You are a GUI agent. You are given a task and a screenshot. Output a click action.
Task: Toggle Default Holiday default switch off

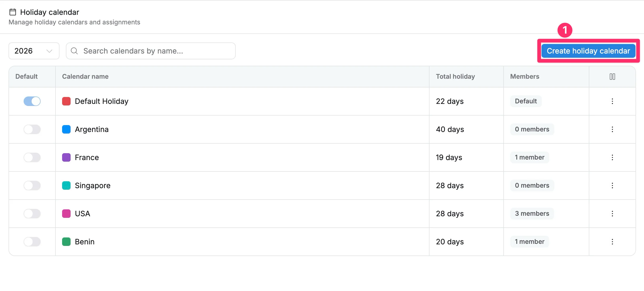pos(32,101)
